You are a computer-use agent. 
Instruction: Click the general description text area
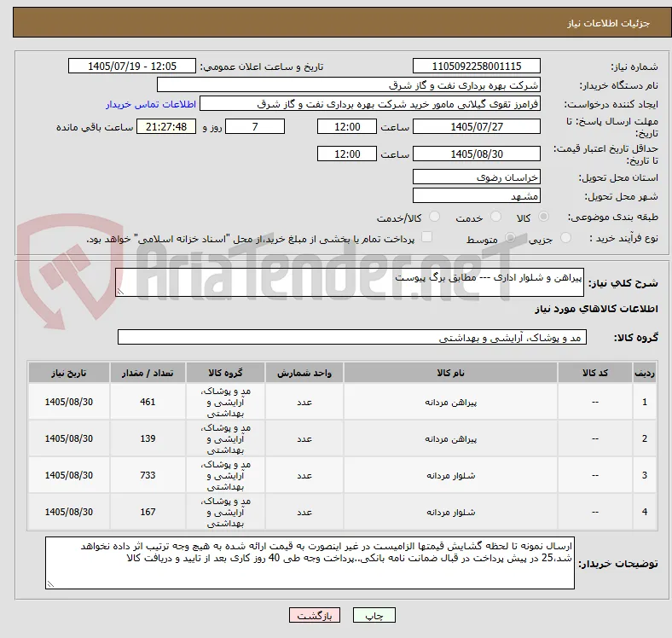click(350, 282)
